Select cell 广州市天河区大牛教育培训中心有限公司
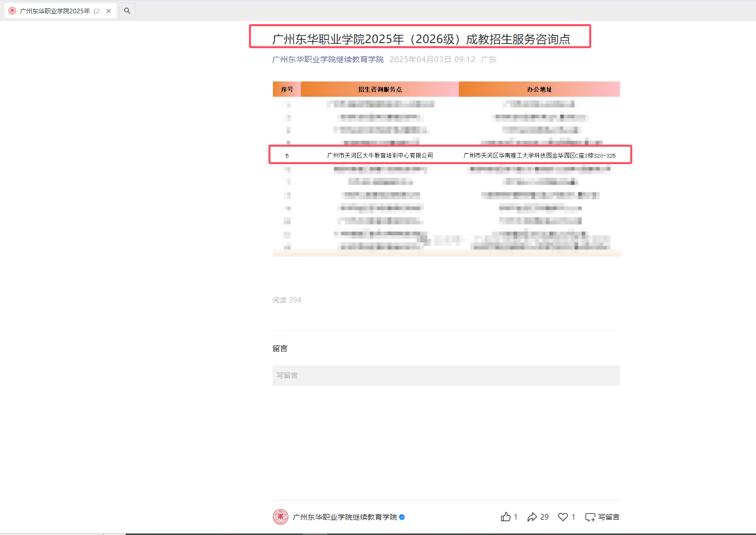The height and width of the screenshot is (535, 756). (x=380, y=155)
